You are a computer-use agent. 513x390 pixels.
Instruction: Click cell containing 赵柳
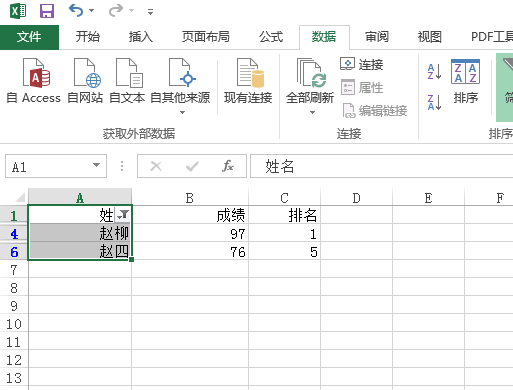click(x=80, y=233)
